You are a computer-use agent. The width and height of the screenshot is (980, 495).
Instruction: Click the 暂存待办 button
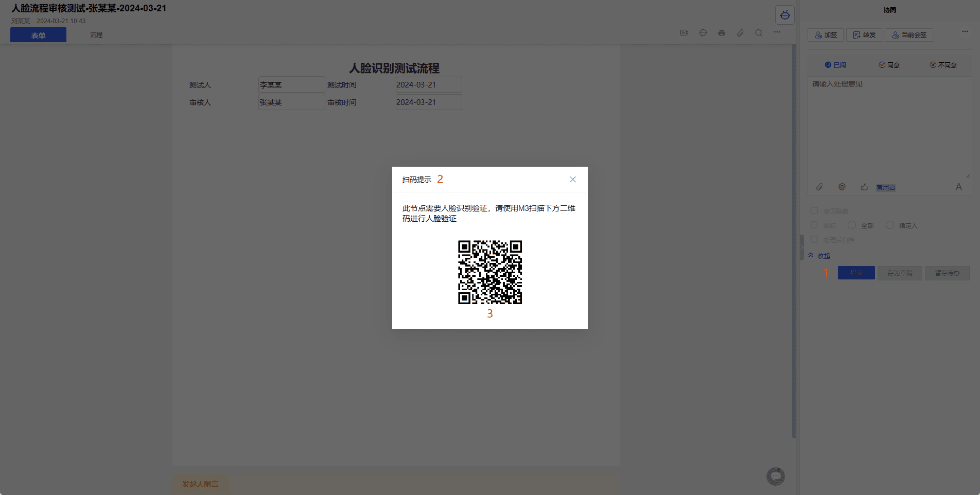[x=947, y=273]
